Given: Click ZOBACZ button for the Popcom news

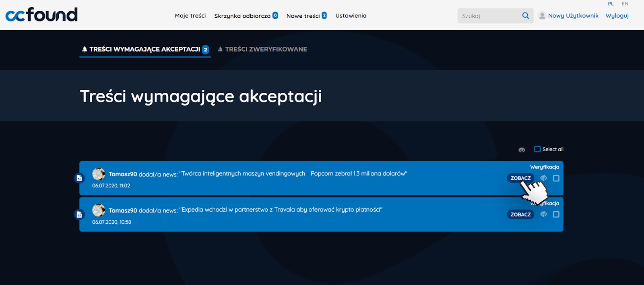Looking at the screenshot, I should tap(520, 178).
